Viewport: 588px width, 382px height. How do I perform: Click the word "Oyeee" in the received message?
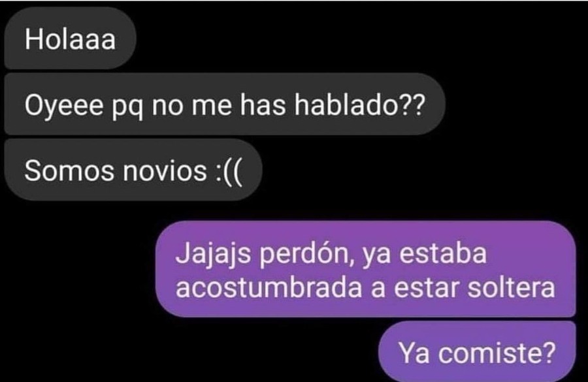point(64,105)
